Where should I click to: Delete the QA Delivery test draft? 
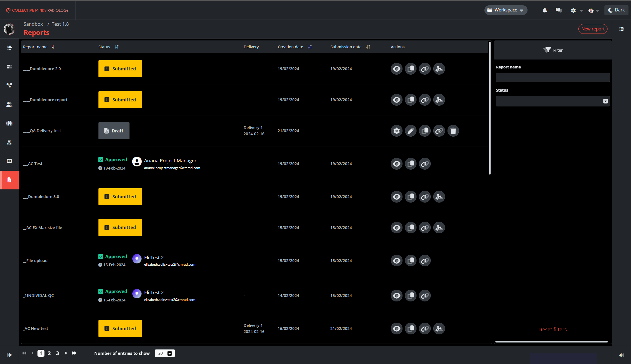tap(453, 131)
